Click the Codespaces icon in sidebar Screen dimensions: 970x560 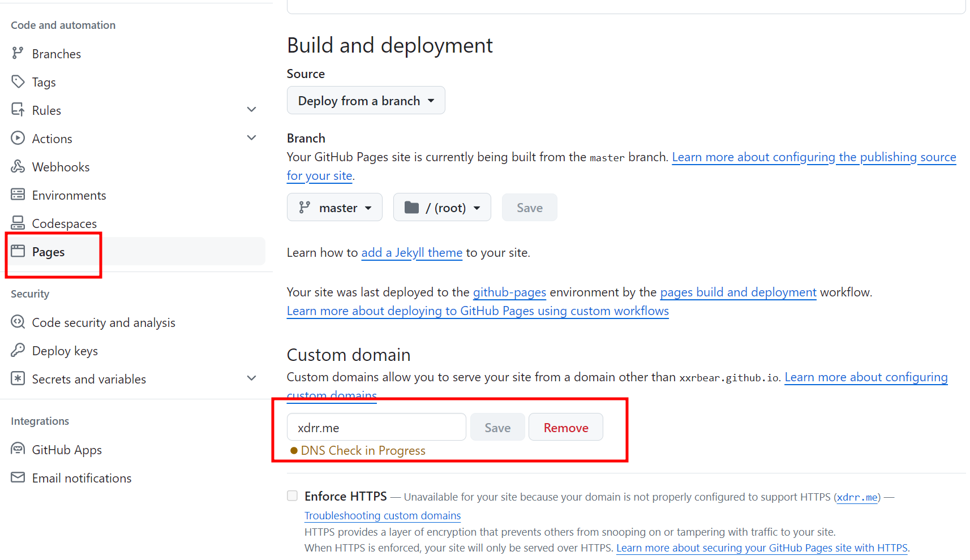pos(18,223)
